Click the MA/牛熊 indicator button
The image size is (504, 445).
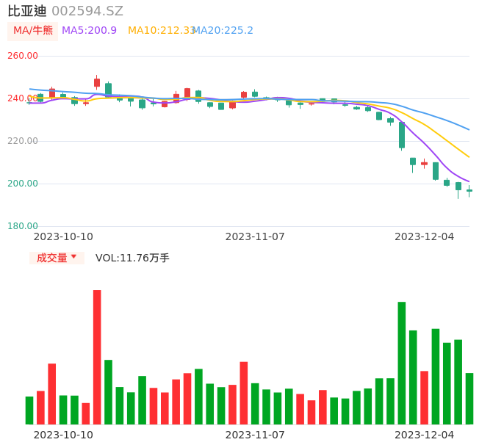[33, 31]
